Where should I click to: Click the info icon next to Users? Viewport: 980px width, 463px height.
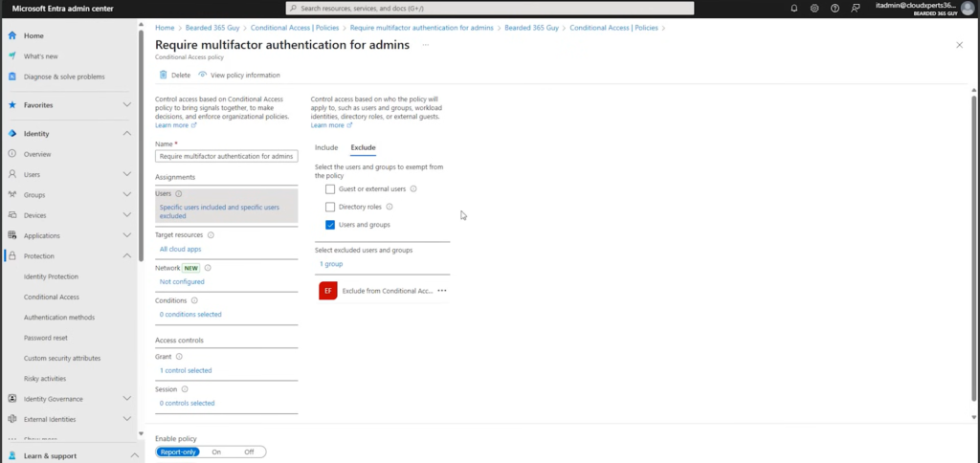[179, 193]
